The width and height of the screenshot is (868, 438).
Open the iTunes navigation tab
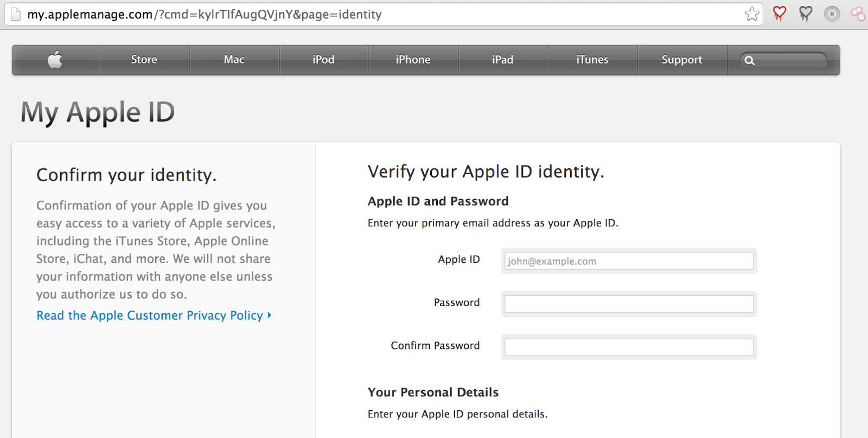coord(592,60)
